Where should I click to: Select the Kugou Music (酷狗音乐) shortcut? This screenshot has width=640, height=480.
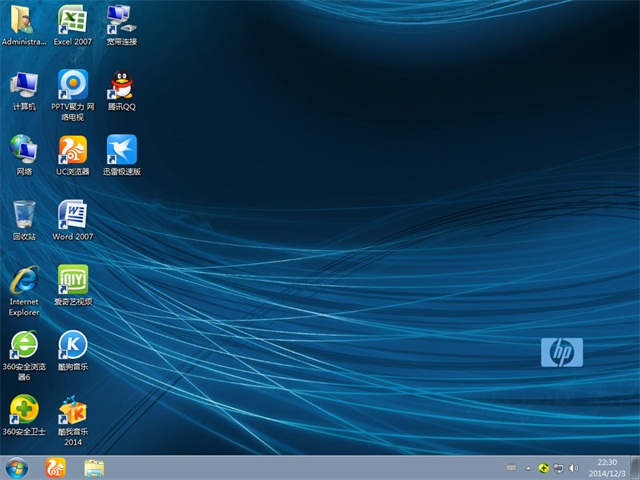[72, 346]
